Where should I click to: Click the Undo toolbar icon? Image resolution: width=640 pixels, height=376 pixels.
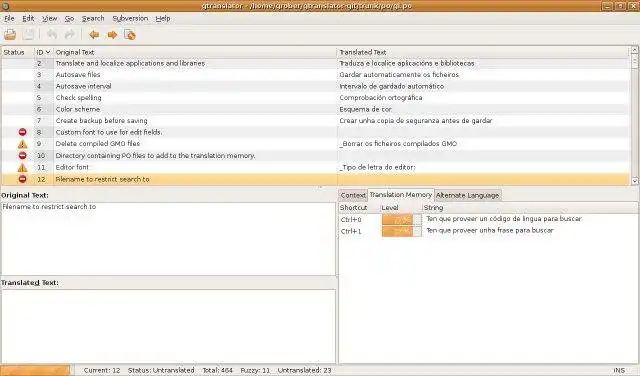pos(52,35)
